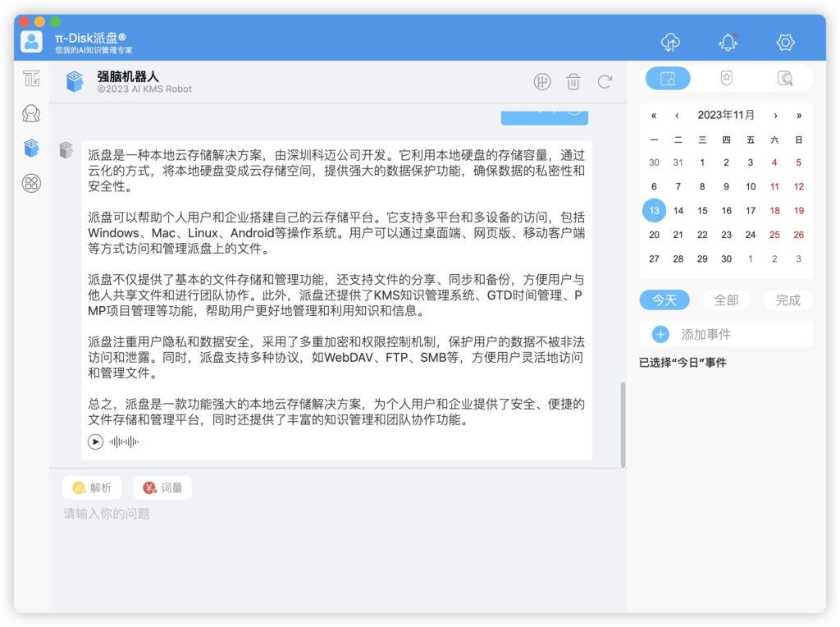
Task: Select November 28 in the calendar
Action: click(x=678, y=259)
